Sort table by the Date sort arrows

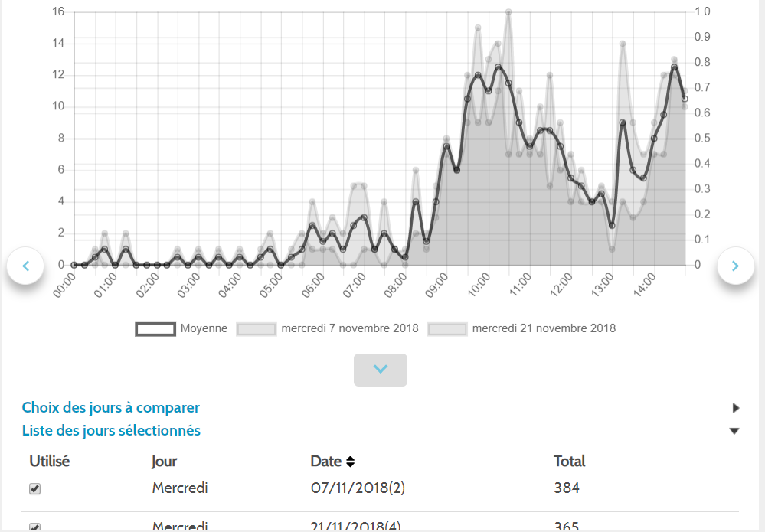(x=351, y=462)
